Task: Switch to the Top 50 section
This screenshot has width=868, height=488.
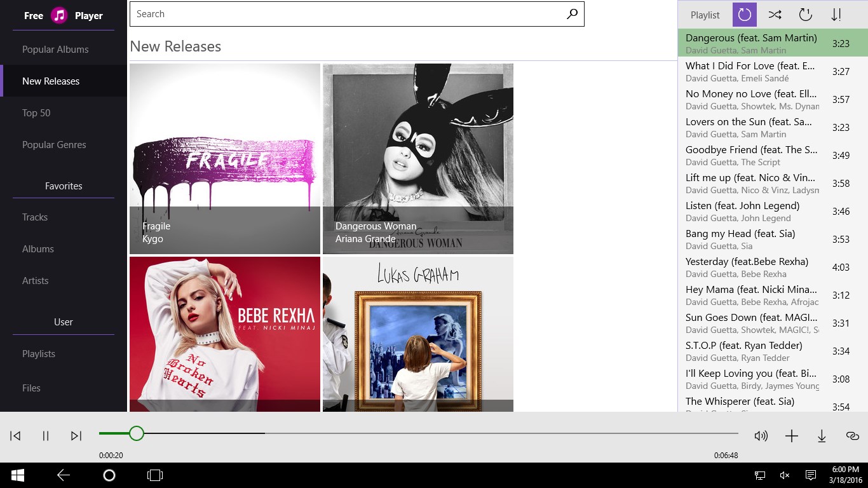Action: 36,112
